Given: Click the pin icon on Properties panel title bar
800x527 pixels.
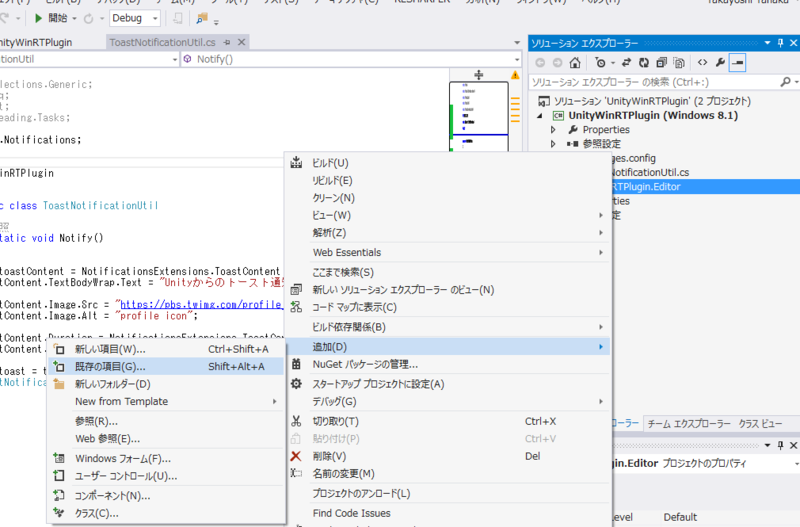Looking at the screenshot, I should click(780, 445).
